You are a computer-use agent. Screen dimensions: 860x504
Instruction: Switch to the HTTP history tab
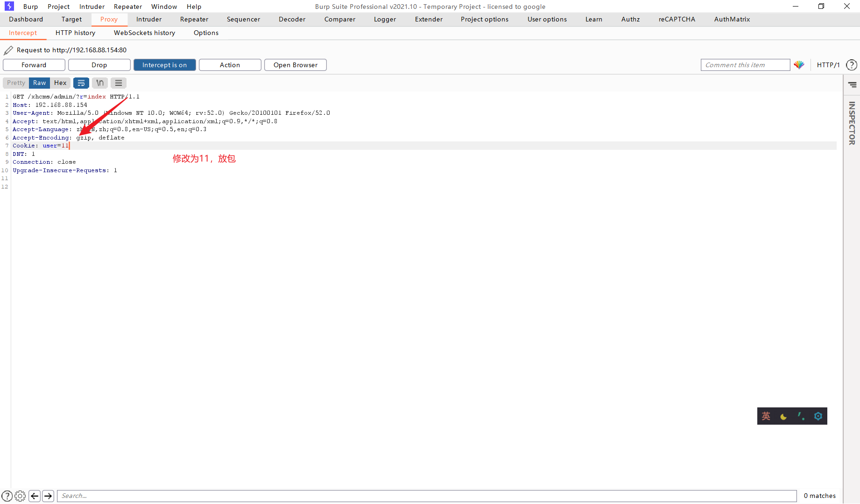pyautogui.click(x=75, y=33)
